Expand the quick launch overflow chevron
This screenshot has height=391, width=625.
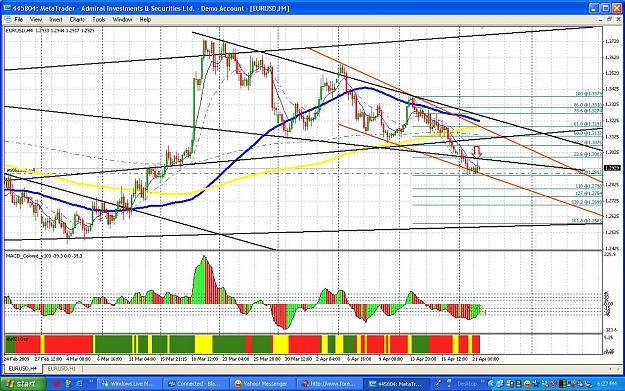91,382
